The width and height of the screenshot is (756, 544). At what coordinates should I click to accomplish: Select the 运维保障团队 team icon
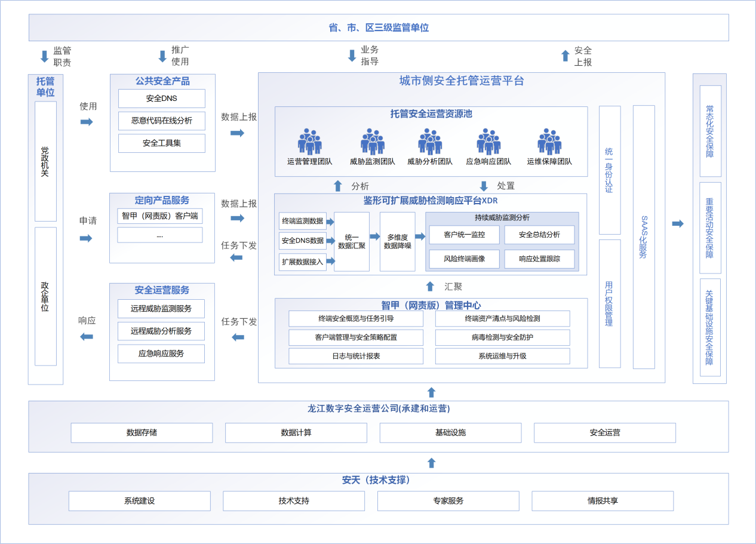[549, 142]
